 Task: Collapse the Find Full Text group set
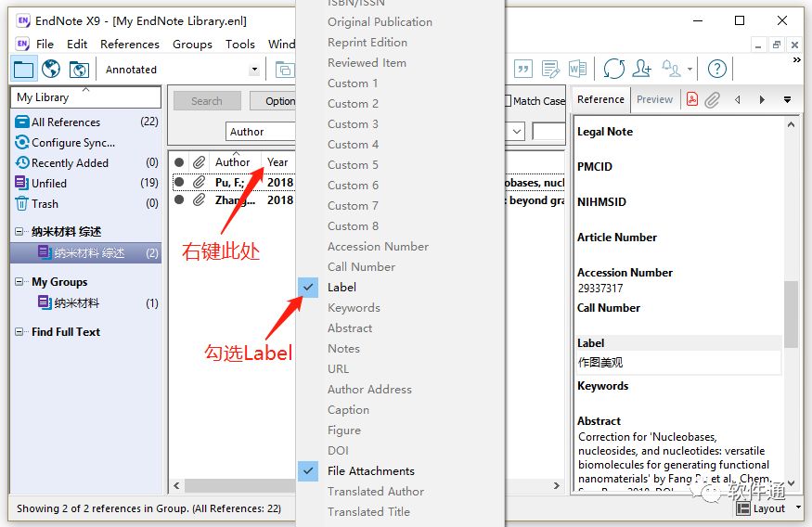(19, 332)
